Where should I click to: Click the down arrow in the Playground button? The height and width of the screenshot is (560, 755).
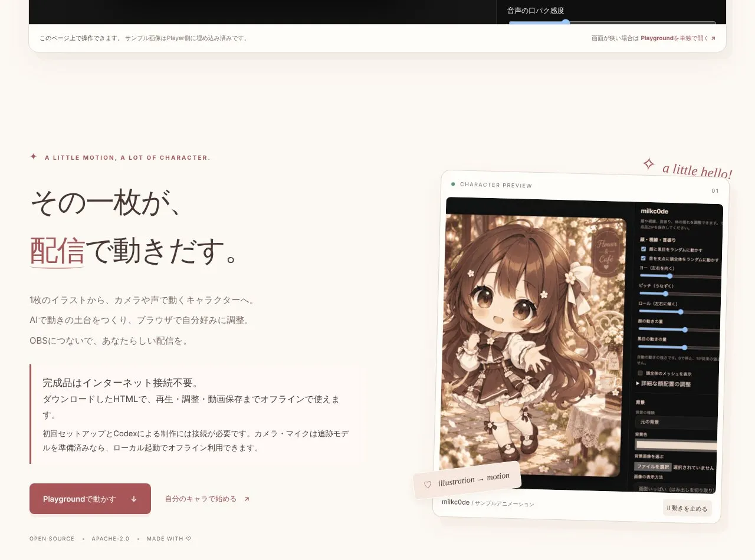coord(134,499)
